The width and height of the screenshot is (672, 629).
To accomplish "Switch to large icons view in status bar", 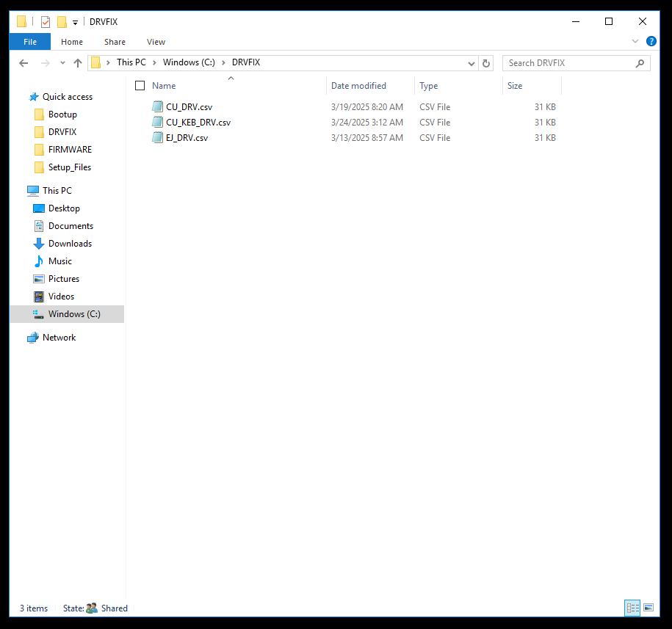I will coord(648,608).
